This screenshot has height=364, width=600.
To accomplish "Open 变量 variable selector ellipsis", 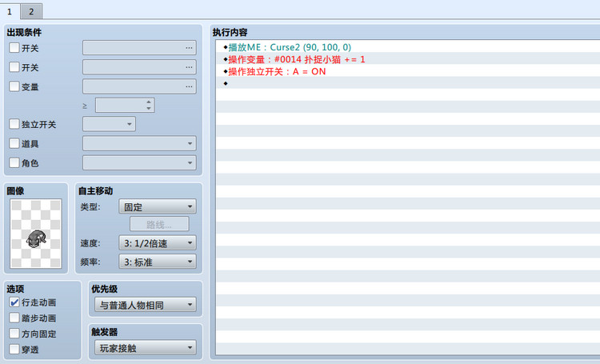I will click(189, 86).
